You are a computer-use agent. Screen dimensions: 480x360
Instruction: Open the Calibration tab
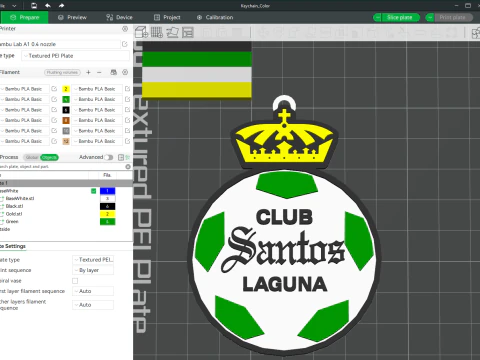[215, 17]
